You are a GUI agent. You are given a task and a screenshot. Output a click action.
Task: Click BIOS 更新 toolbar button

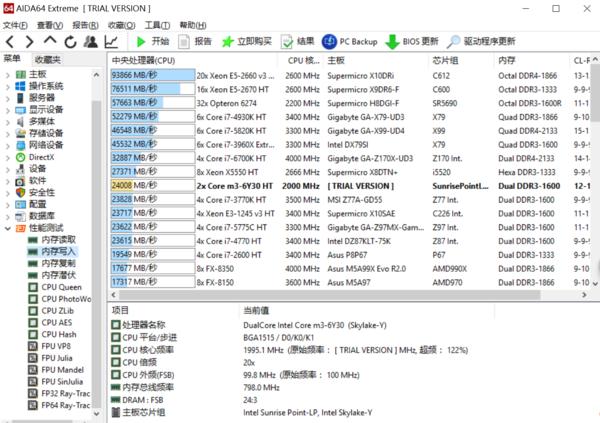tap(412, 41)
